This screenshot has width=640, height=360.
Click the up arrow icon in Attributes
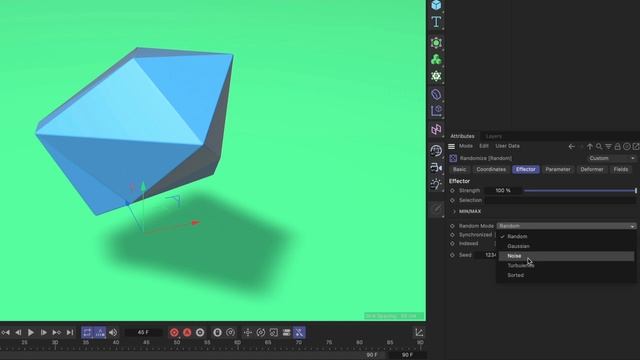pos(590,147)
